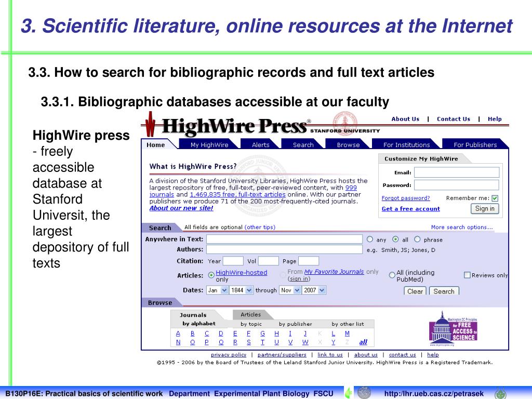
Task: Browse by other list
Action: (x=348, y=324)
